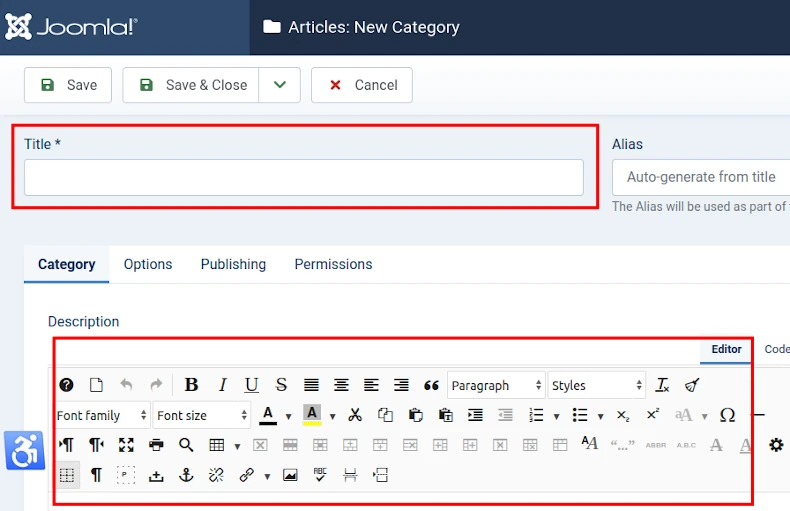
Task: Switch to the Category tab
Action: tap(67, 264)
